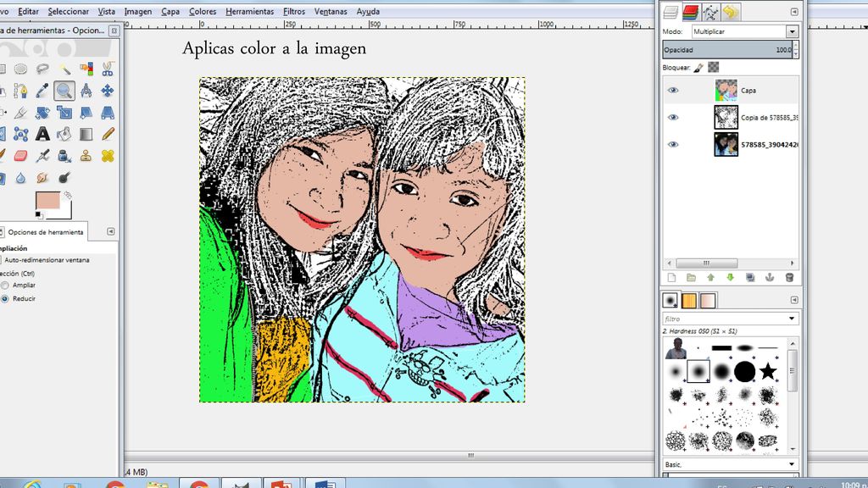Screen dimensions: 868x488
Task: Toggle lock pixels brush icon
Action: coord(698,68)
